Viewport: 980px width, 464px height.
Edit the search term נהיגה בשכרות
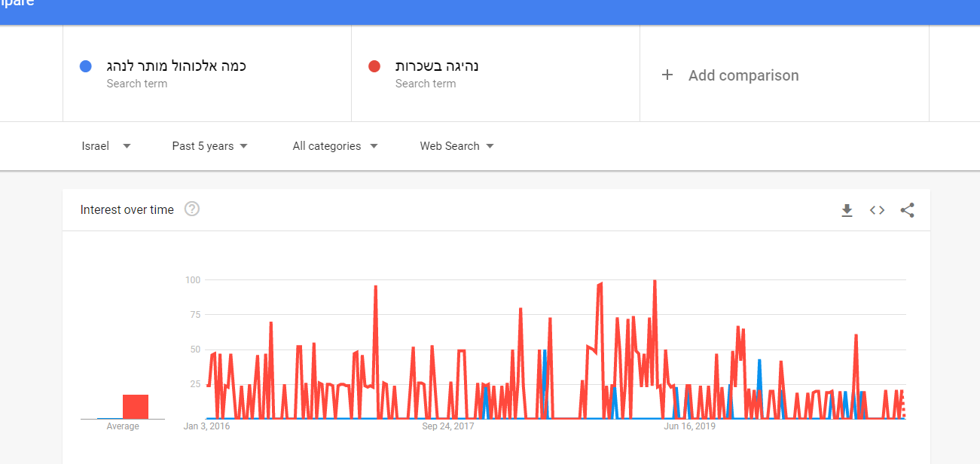click(x=437, y=66)
